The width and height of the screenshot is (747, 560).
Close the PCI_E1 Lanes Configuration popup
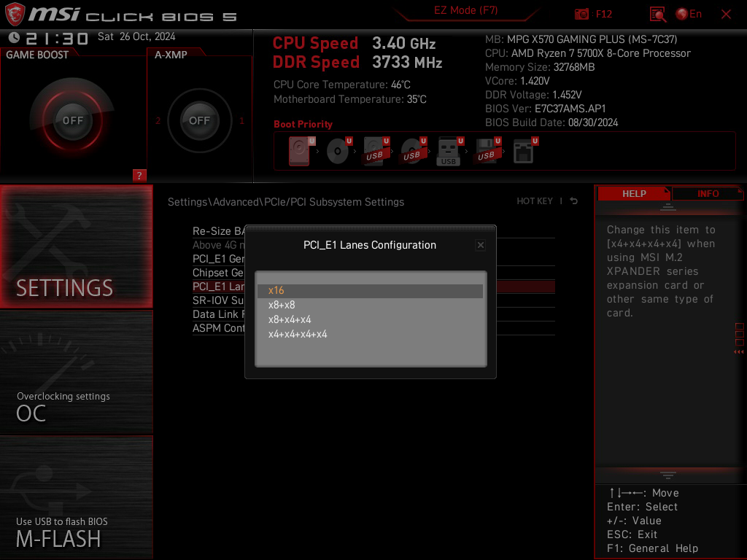480,245
